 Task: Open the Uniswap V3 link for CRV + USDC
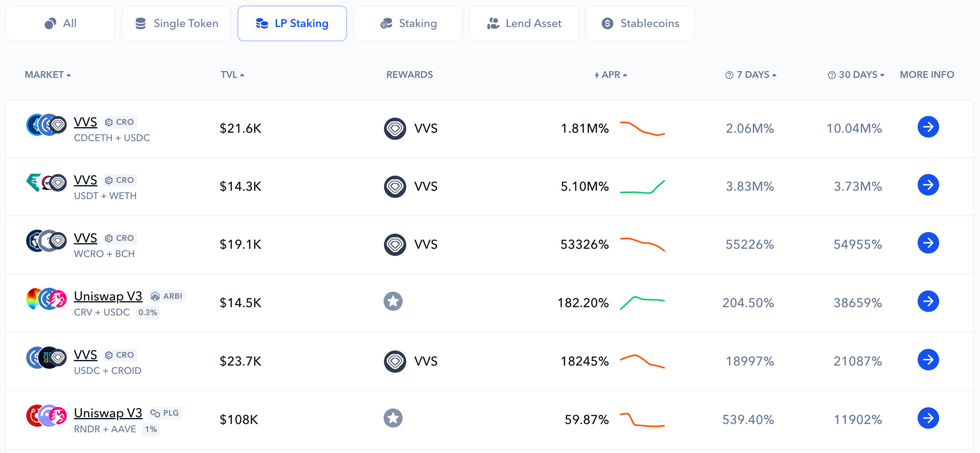tap(108, 296)
